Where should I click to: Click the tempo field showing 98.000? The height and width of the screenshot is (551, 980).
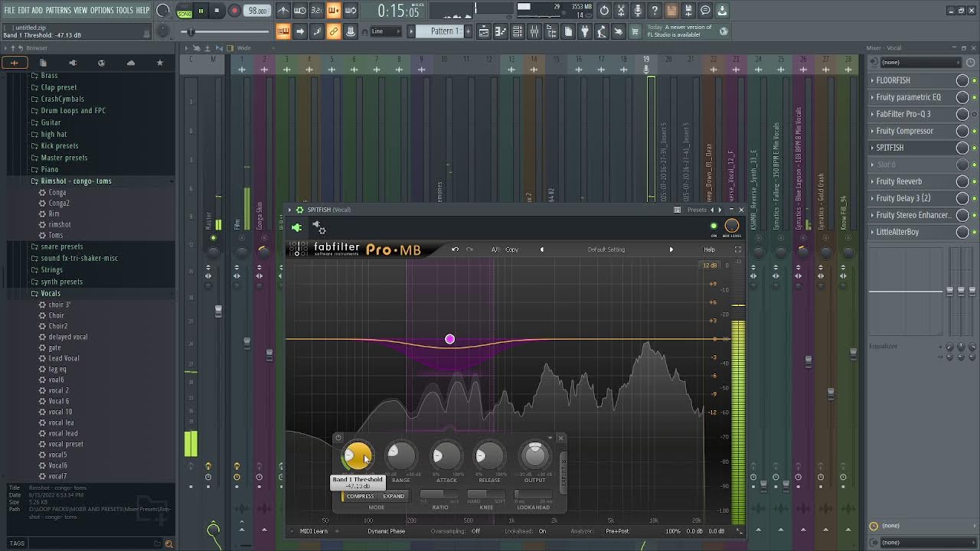pyautogui.click(x=257, y=11)
